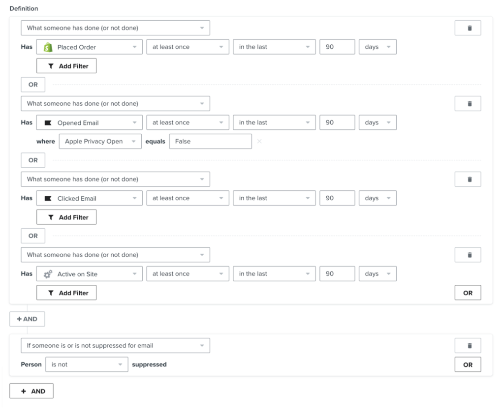Edit the 90 days field for Placed Order

tap(337, 47)
